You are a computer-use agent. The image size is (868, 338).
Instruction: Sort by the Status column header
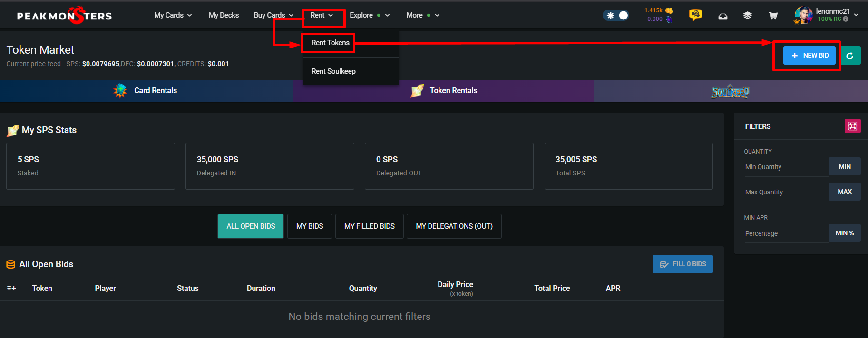(x=188, y=289)
